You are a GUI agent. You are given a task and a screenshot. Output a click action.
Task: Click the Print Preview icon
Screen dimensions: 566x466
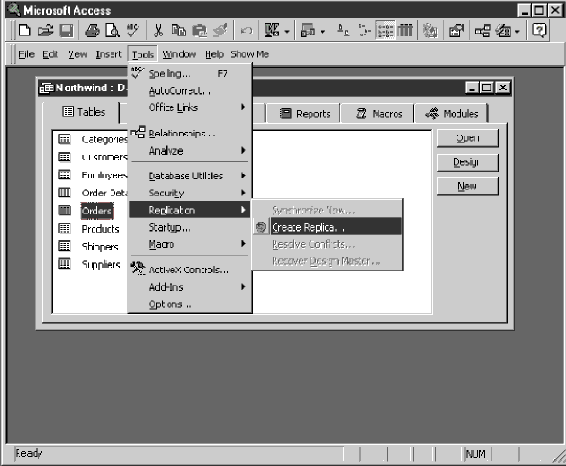pyautogui.click(x=112, y=31)
